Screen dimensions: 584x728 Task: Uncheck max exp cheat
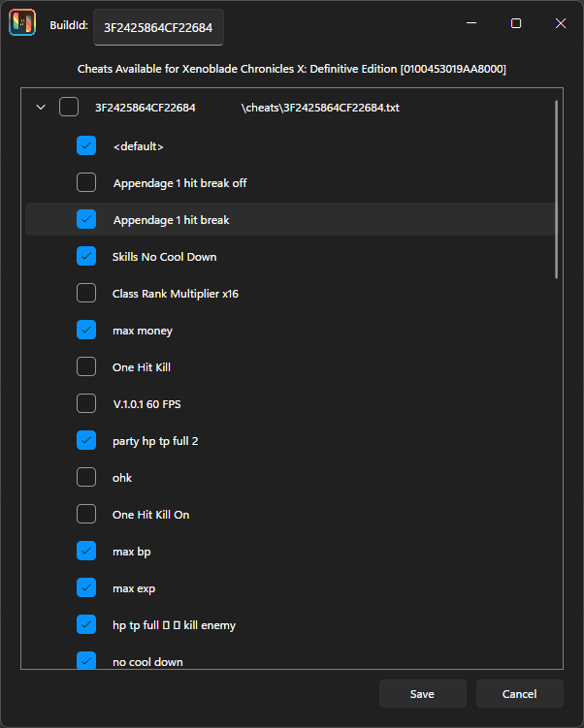[x=86, y=587]
